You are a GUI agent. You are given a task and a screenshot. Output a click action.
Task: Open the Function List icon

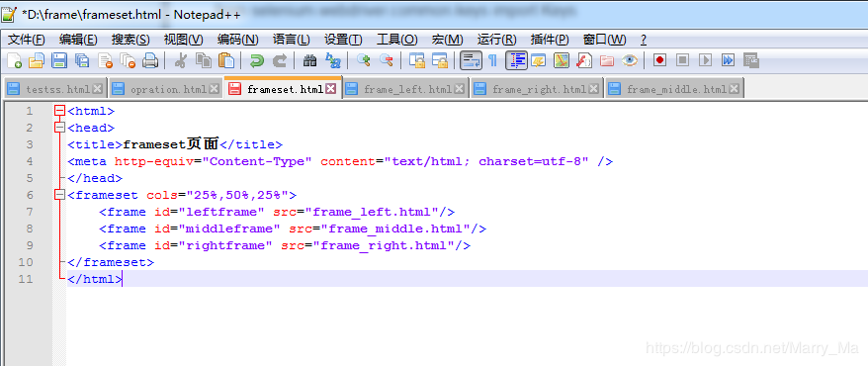584,60
